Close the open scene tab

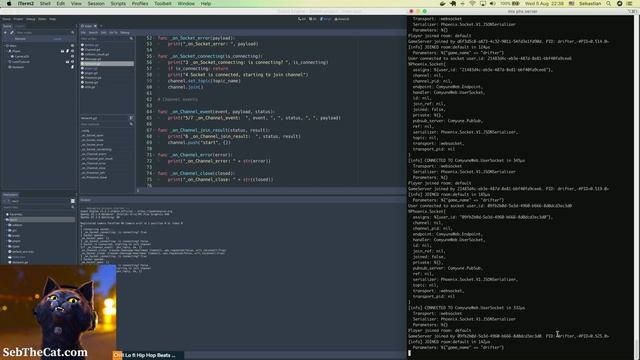point(95,26)
